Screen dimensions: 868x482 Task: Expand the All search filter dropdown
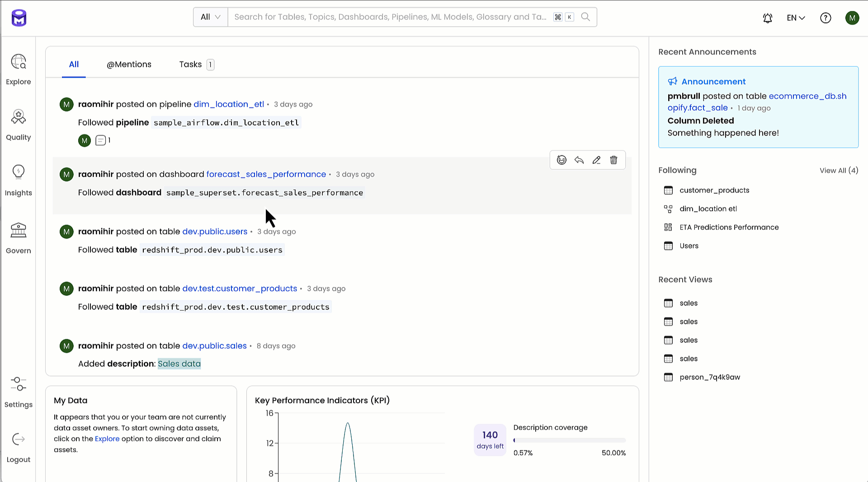point(210,17)
